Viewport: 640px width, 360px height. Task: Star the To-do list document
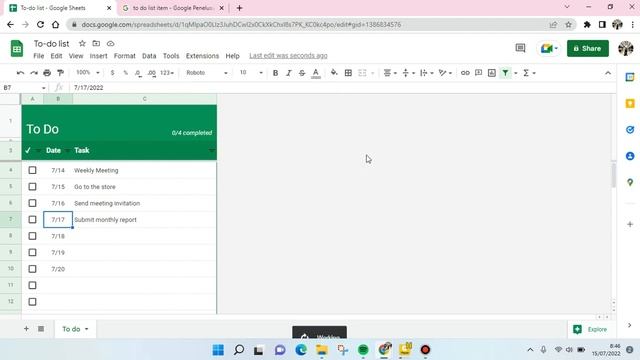point(82,43)
